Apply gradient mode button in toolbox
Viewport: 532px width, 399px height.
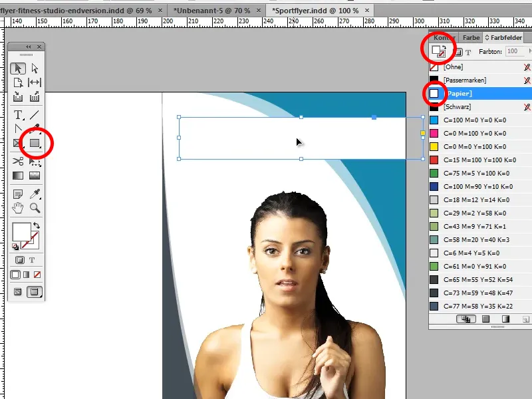pyautogui.click(x=26, y=275)
